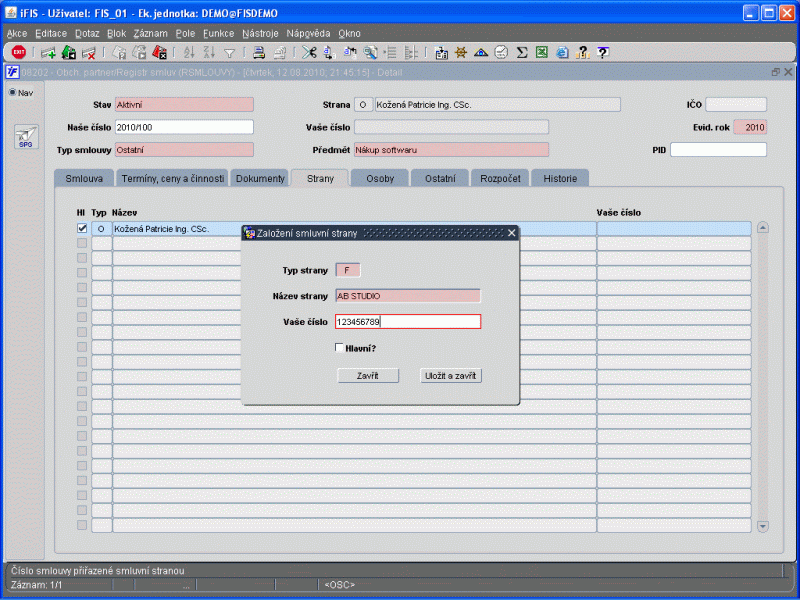Switch to the Dokumenty tab
This screenshot has height=600, width=800.
point(259,178)
